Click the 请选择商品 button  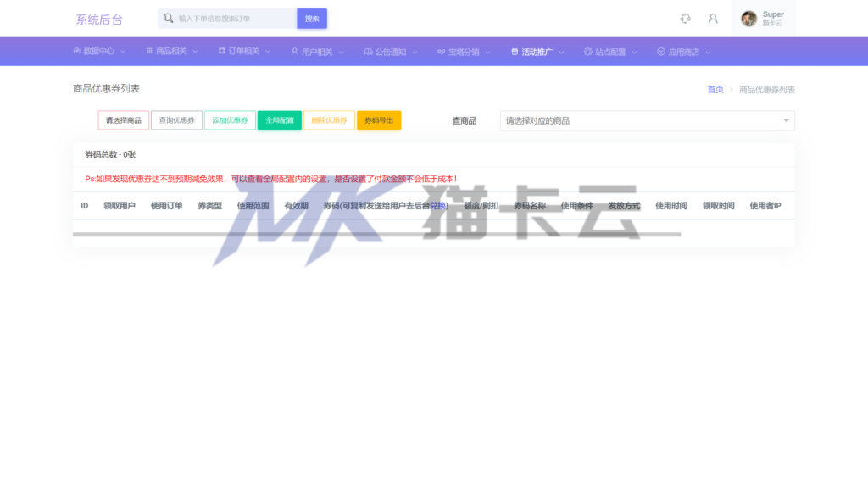pos(124,120)
